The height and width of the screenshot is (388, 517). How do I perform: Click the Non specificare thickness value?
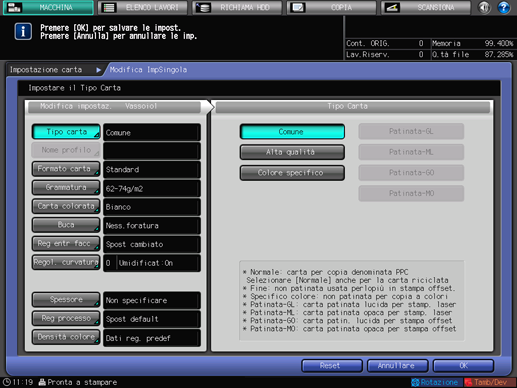point(152,300)
